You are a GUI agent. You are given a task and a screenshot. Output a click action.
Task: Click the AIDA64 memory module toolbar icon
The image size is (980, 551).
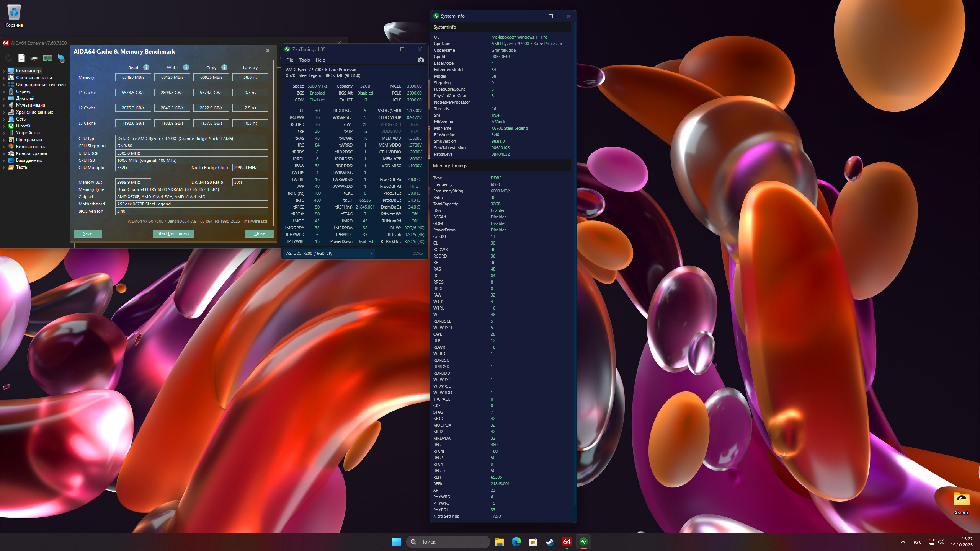coord(47,58)
